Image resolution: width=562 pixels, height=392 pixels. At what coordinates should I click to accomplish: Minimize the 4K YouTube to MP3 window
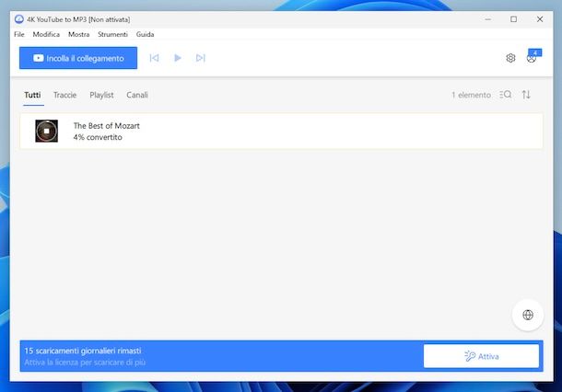point(487,19)
